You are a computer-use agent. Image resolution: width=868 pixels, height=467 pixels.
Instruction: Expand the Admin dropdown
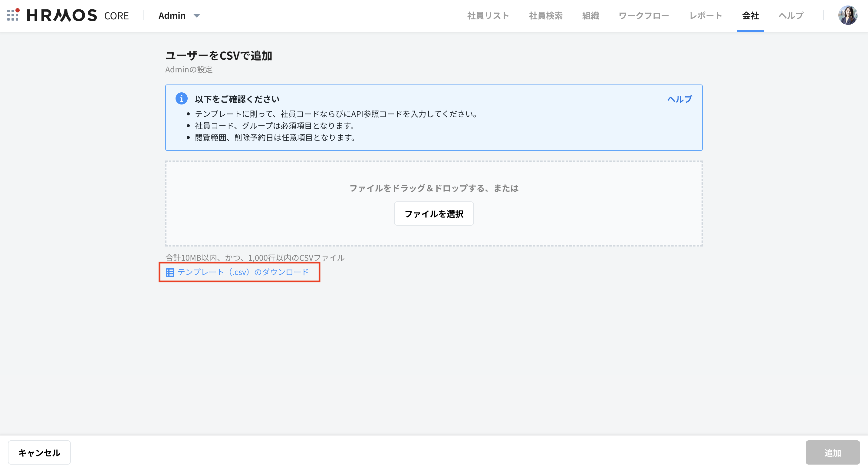coord(179,15)
